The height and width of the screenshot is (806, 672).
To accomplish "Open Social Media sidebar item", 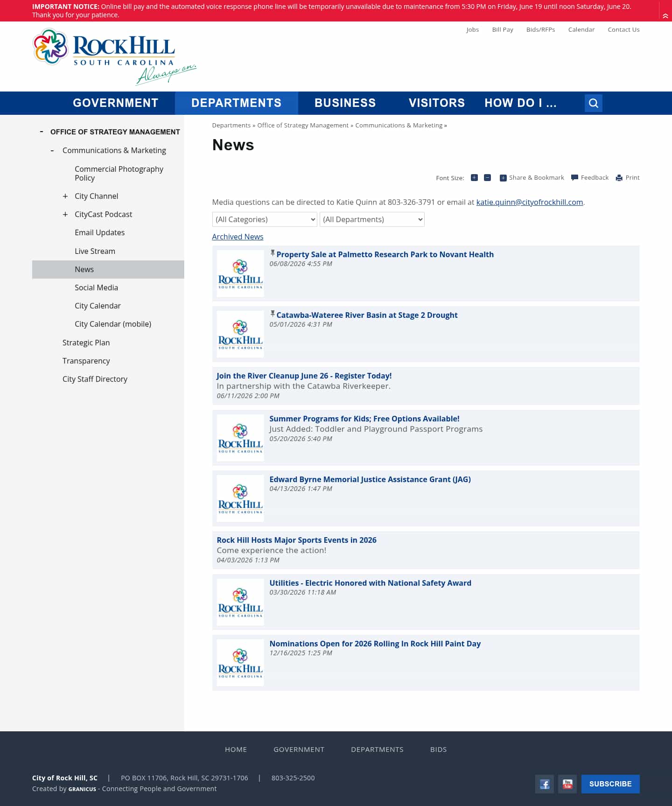I will point(96,287).
